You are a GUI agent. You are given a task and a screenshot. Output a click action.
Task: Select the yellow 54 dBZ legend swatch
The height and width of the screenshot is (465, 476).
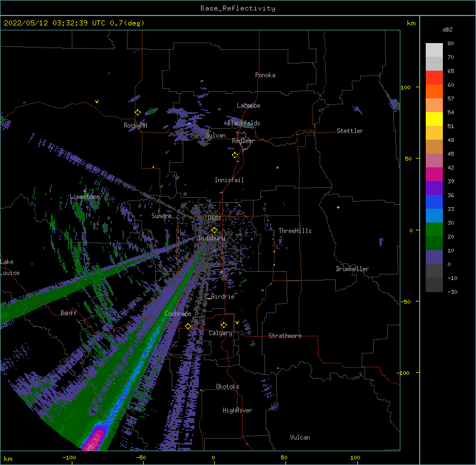(434, 119)
